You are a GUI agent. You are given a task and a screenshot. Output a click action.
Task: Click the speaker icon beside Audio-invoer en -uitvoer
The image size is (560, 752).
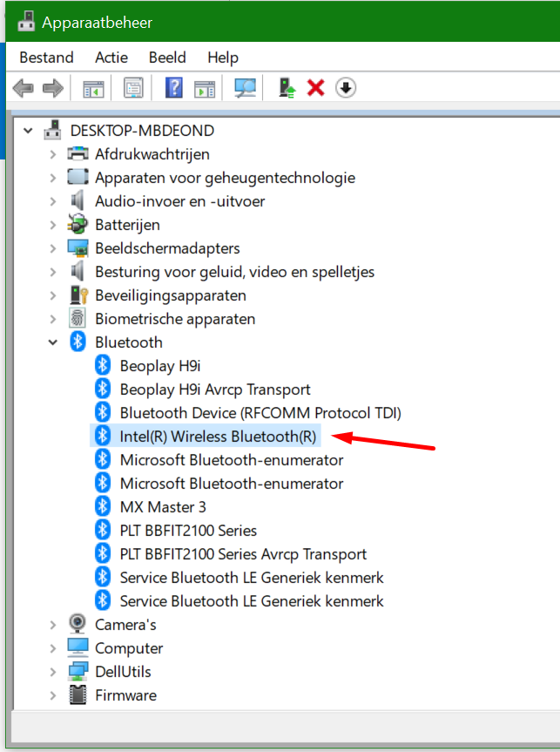78,200
